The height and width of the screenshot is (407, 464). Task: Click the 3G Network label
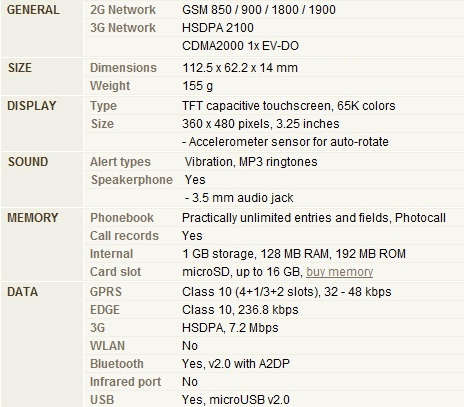tap(123, 28)
